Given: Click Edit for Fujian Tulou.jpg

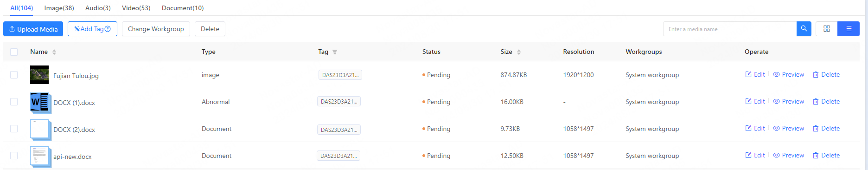Looking at the screenshot, I should [x=755, y=74].
